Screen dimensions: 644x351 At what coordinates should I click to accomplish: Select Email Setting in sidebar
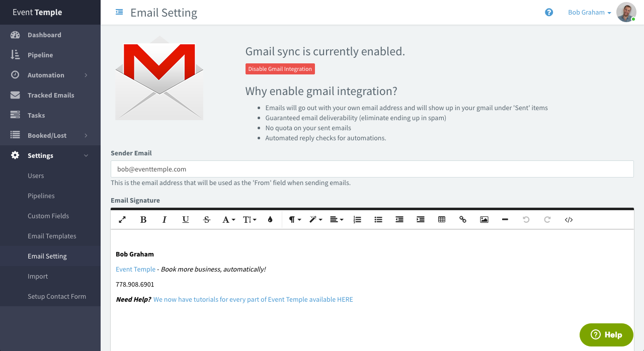coord(50,256)
